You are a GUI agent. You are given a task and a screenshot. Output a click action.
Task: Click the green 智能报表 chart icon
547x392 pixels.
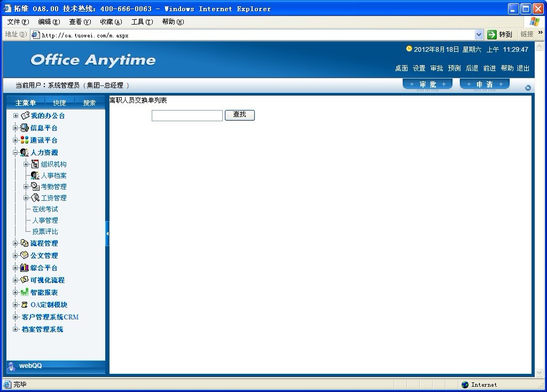[x=25, y=292]
